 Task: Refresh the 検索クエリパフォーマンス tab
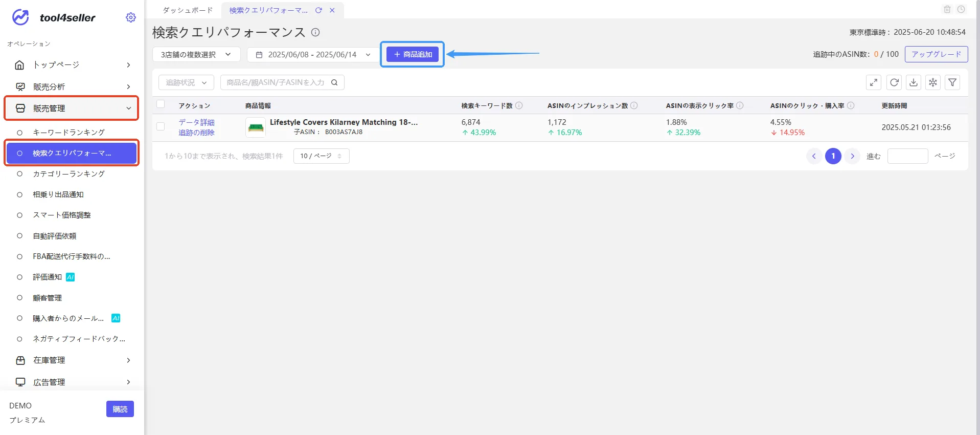[318, 10]
